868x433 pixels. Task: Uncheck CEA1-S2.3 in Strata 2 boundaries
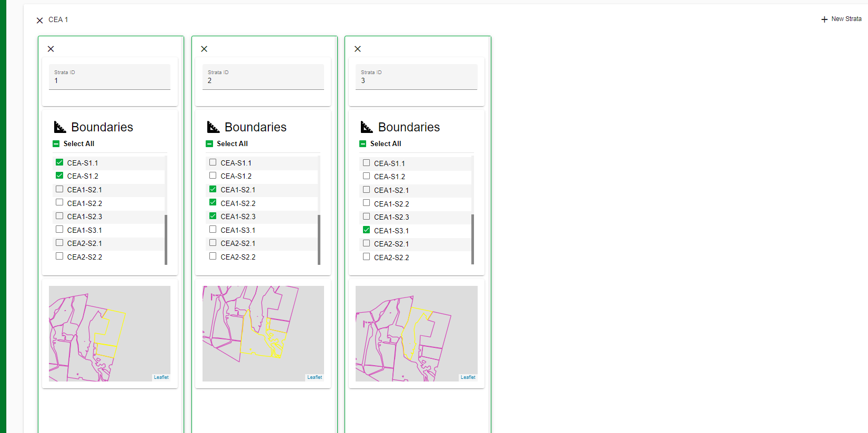click(x=213, y=216)
